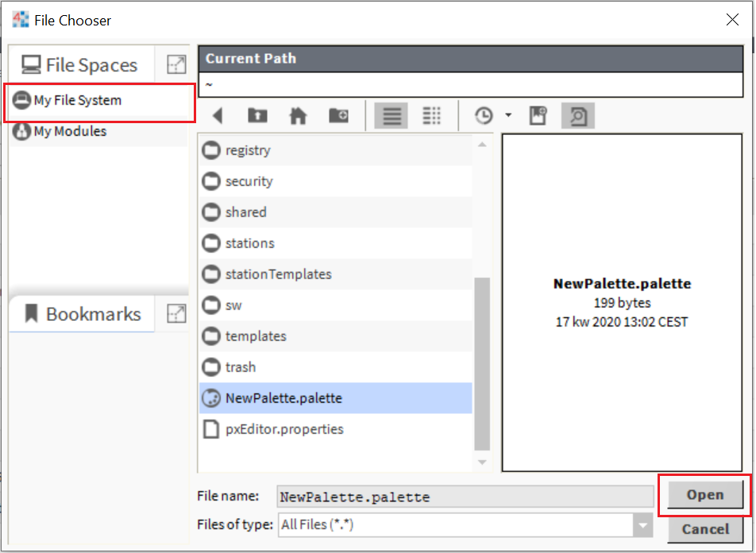
Task: Select My File System space
Action: tap(78, 101)
